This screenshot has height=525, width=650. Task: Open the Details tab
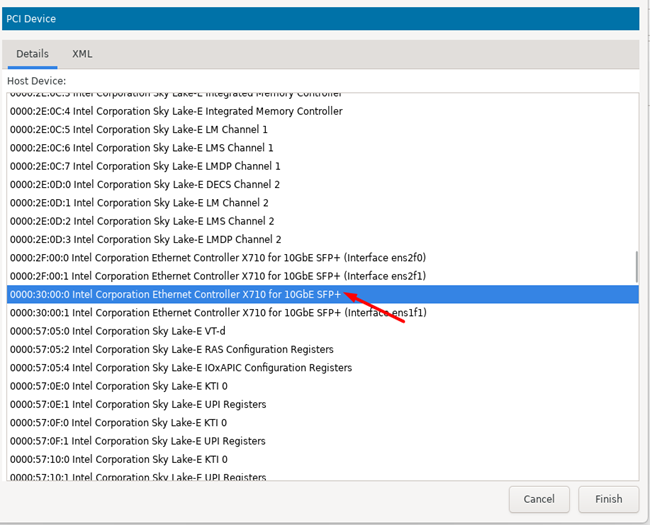point(32,54)
